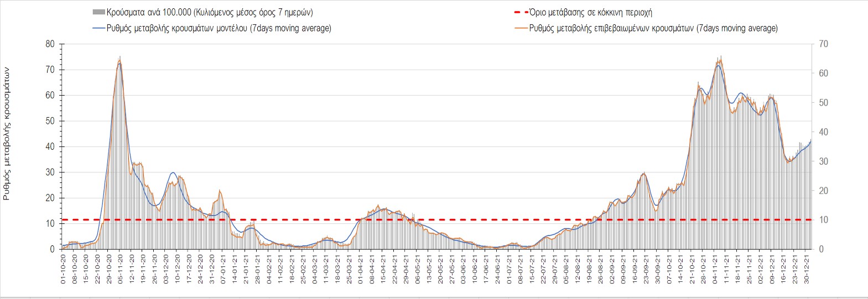Image resolution: width=868 pixels, height=299 pixels.
Task: Click the 01-10-20 date label
Action: click(63, 269)
